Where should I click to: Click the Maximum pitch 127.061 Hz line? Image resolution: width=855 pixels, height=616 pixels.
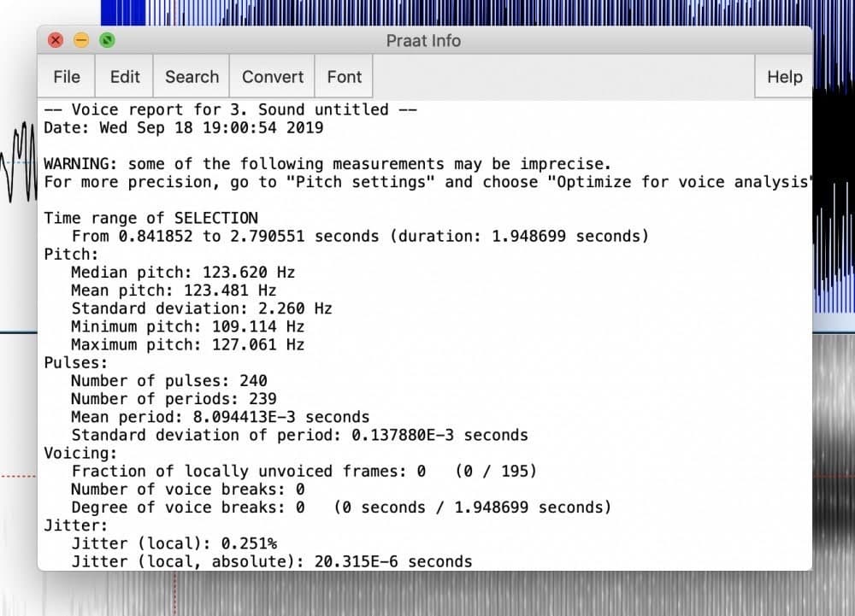187,345
